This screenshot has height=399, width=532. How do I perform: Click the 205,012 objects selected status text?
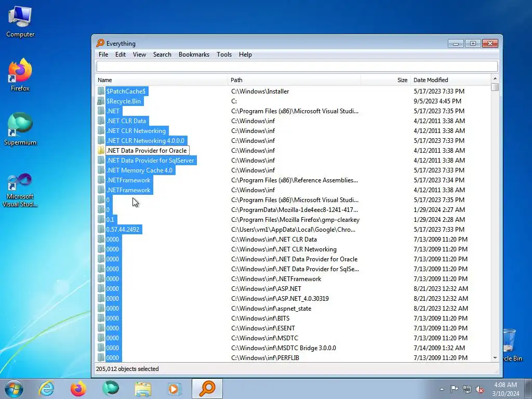click(x=127, y=369)
